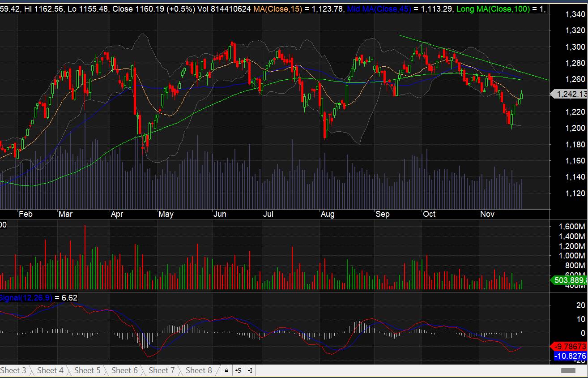Show the Sheet 8 tab
The height and width of the screenshot is (378, 588).
pos(199,370)
